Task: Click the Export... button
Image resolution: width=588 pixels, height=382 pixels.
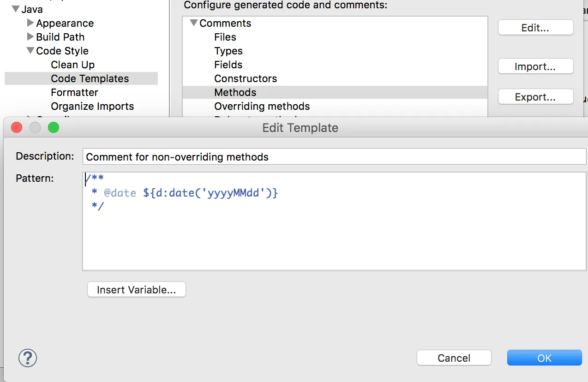Action: pyautogui.click(x=535, y=97)
